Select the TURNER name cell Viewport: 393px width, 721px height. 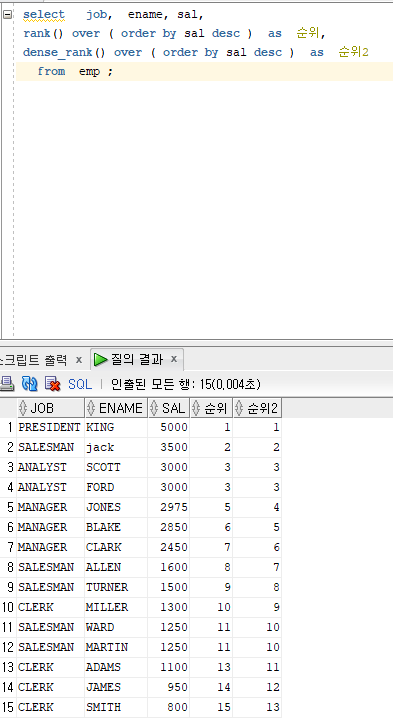(x=116, y=587)
